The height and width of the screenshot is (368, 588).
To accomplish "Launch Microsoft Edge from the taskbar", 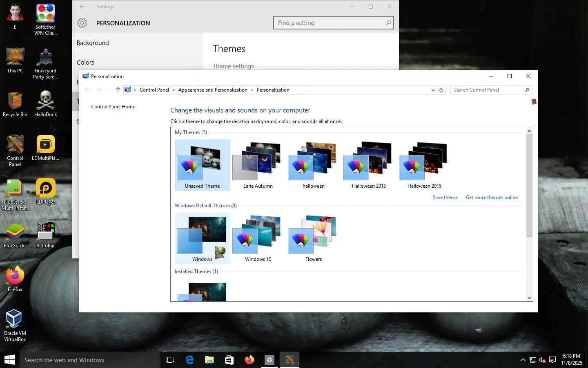I will pos(189,360).
